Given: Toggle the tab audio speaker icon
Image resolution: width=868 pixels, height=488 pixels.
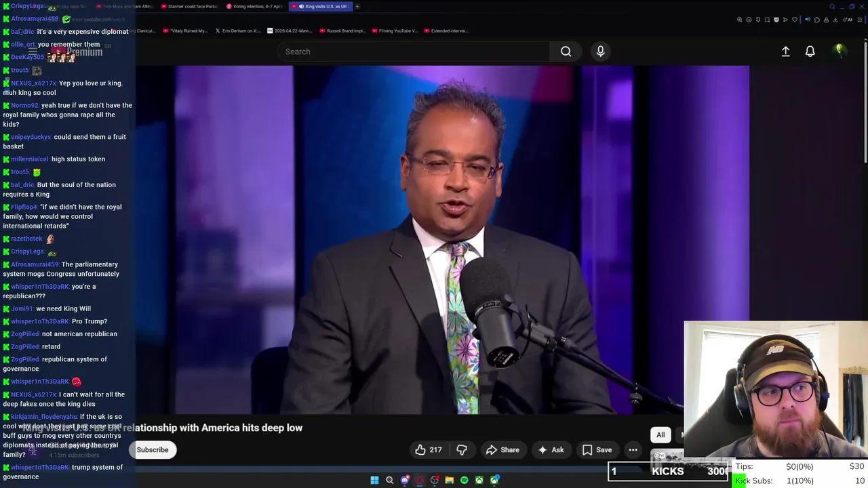Looking at the screenshot, I should tap(808, 20).
